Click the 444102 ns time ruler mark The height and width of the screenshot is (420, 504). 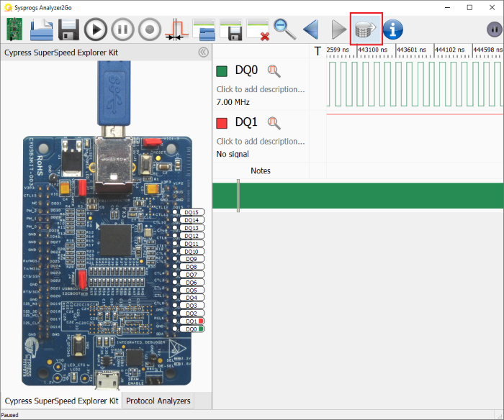tap(449, 50)
